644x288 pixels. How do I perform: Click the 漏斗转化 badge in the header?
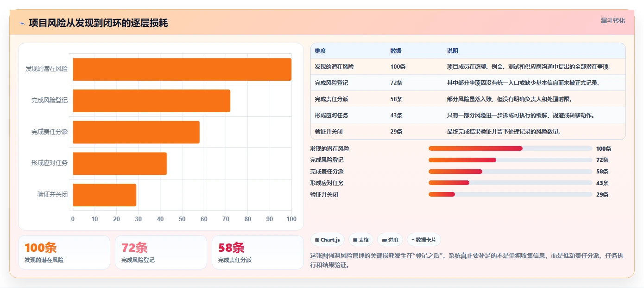[612, 21]
